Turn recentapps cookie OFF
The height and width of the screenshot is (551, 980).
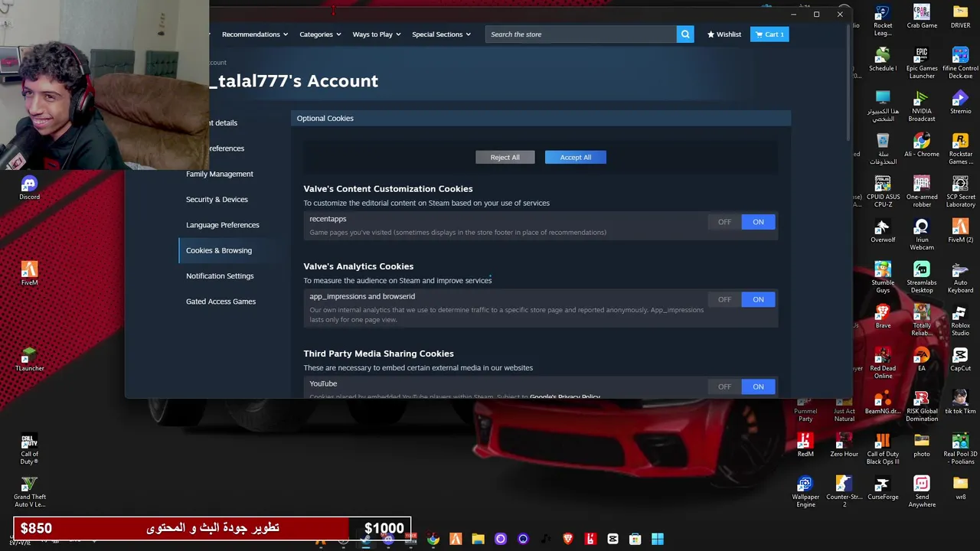(724, 222)
